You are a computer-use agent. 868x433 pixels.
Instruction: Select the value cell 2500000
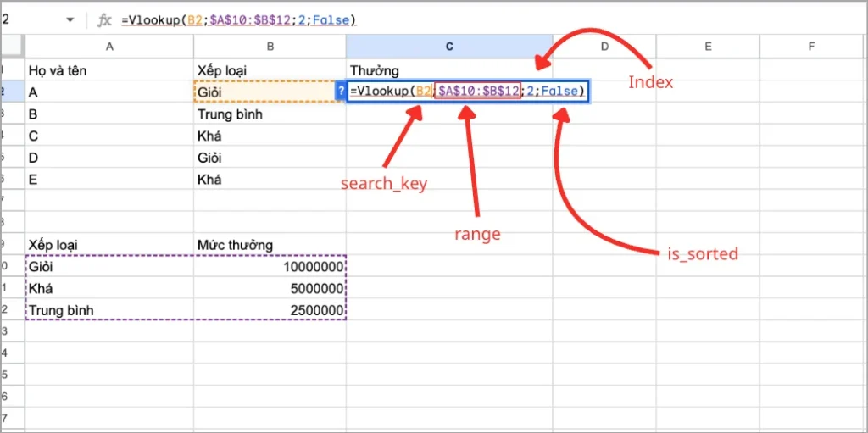270,309
